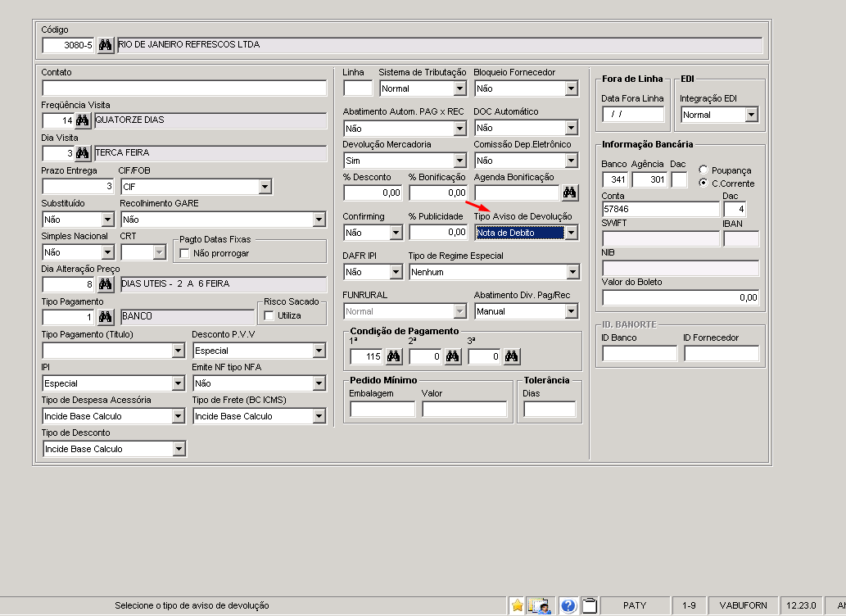This screenshot has height=616, width=846.
Task: Open Abatimento Autom. PAG x REC dropdown
Action: point(459,129)
